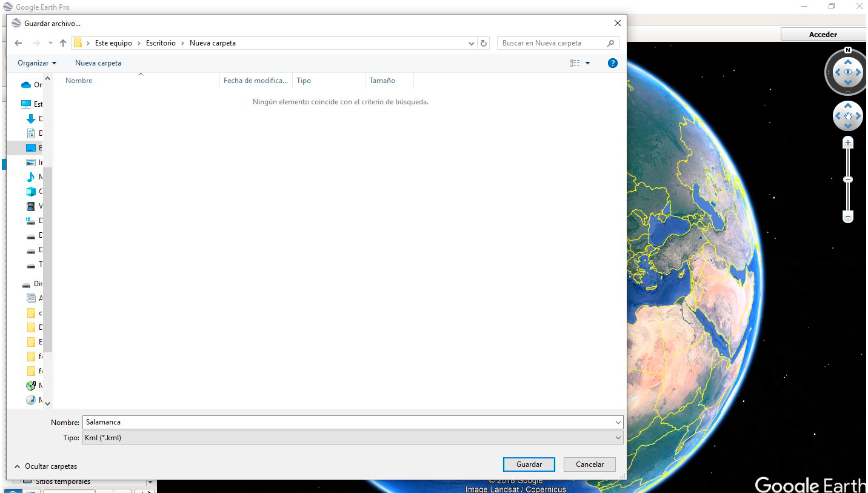This screenshot has width=868, height=493.
Task: Open recent locations dropdown arrow
Action: (x=50, y=43)
